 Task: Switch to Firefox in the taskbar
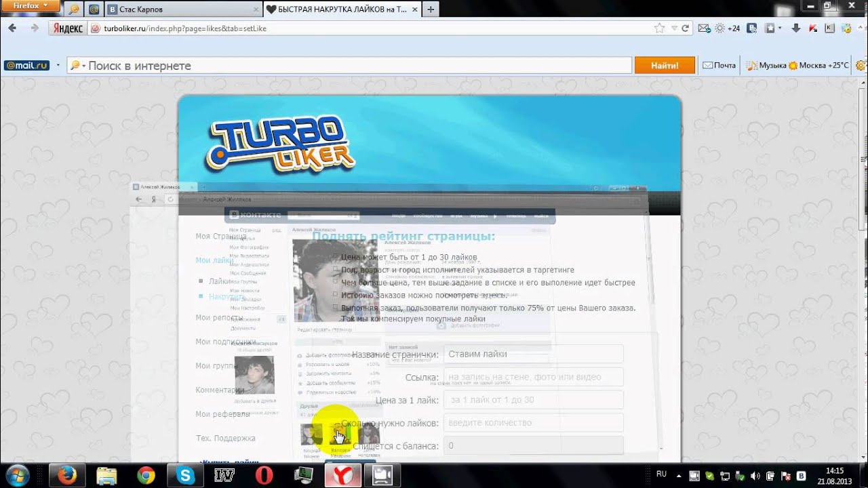(66, 475)
